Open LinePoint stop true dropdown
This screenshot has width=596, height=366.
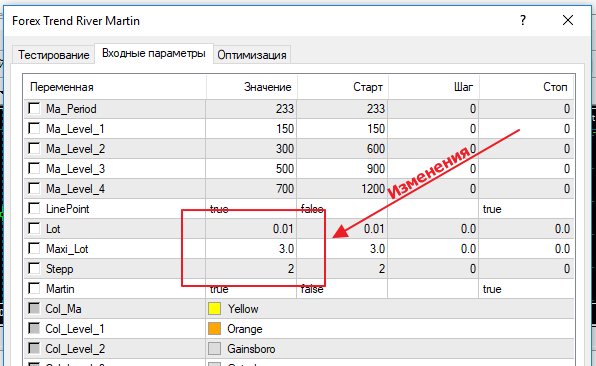[x=526, y=209]
